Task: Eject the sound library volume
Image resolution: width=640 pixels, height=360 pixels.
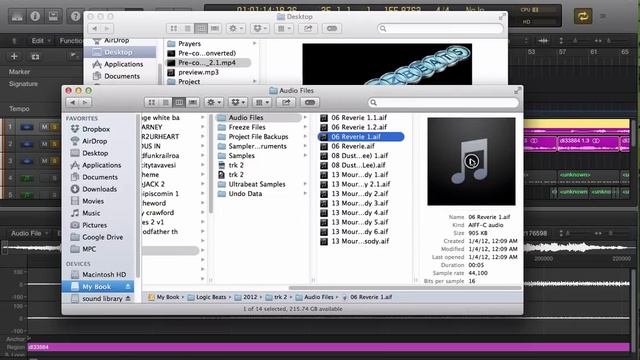Action: tap(128, 299)
